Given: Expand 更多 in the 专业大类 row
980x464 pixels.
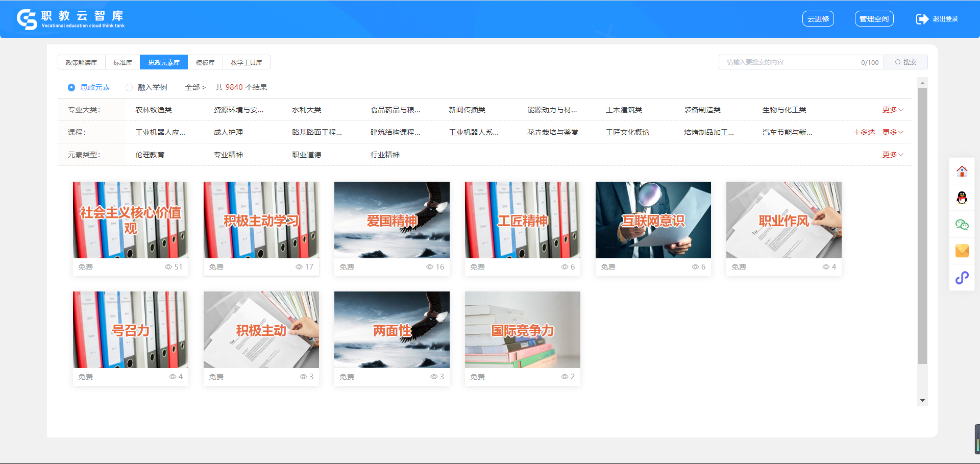Looking at the screenshot, I should point(892,110).
